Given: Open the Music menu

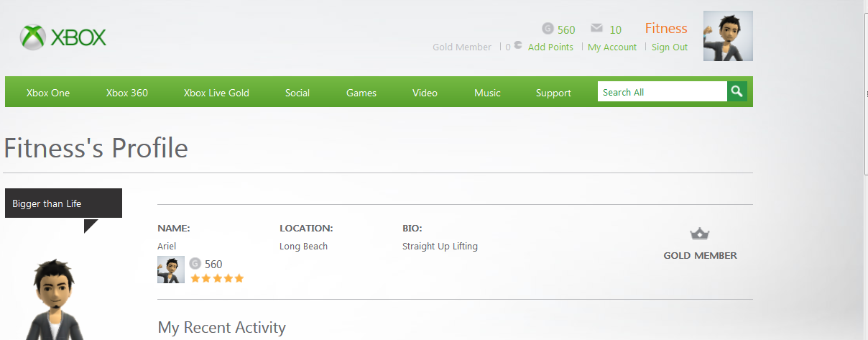Looking at the screenshot, I should [487, 93].
